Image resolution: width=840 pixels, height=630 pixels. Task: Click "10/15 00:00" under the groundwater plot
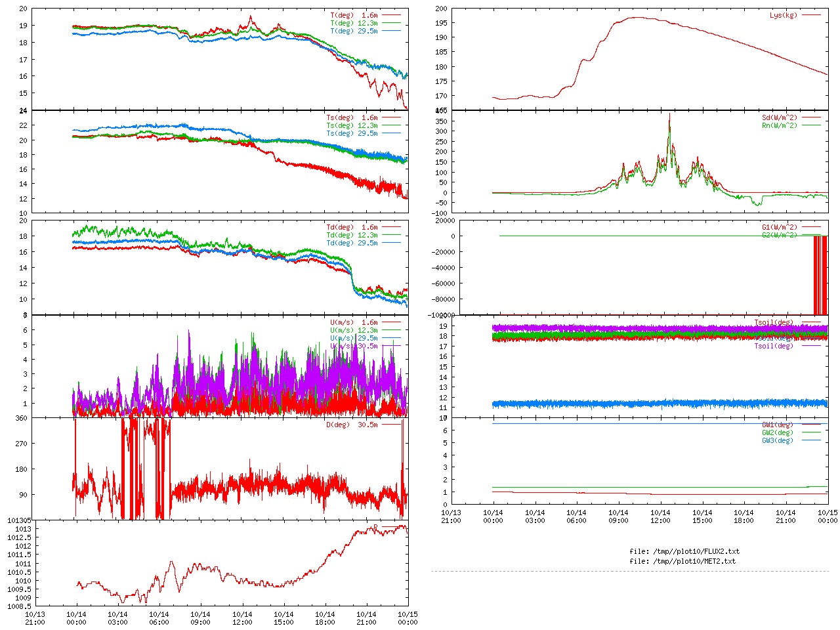click(x=828, y=516)
